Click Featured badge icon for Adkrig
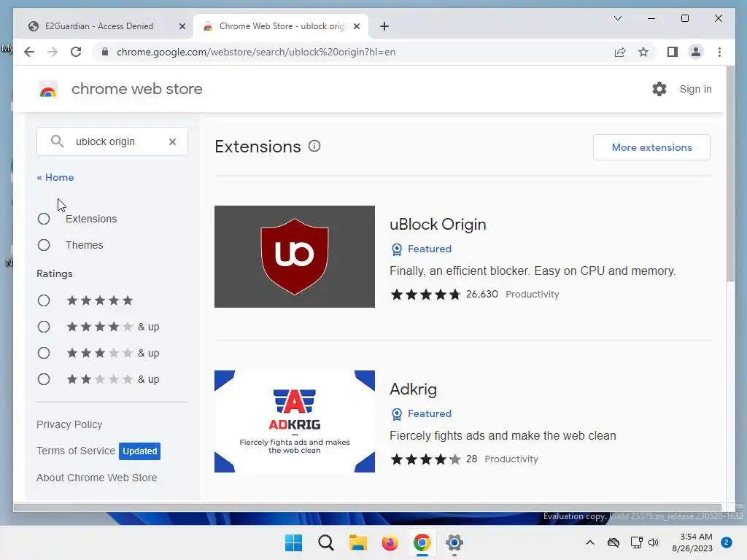747x560 pixels. click(x=396, y=414)
